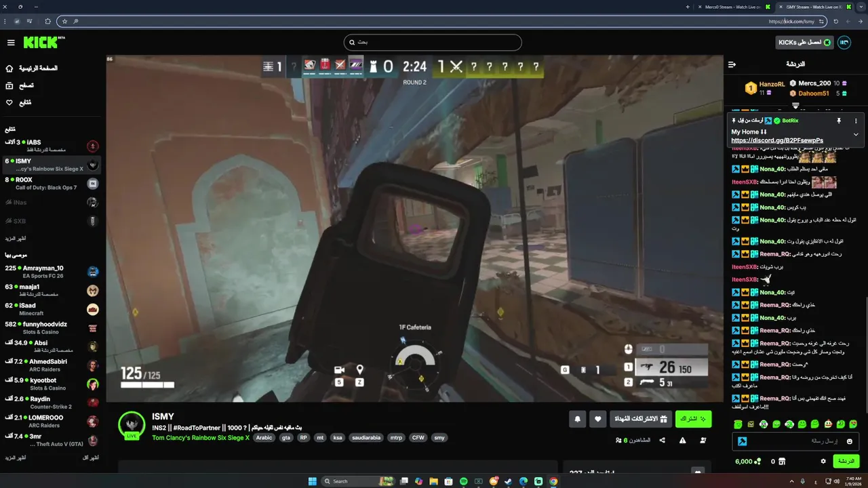Image resolution: width=868 pixels, height=488 pixels.
Task: Open IABS channel in followed list
Action: pos(52,146)
